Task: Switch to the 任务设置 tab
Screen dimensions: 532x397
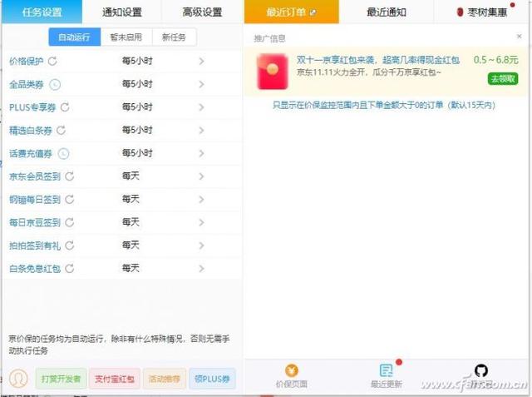Action: (x=42, y=12)
